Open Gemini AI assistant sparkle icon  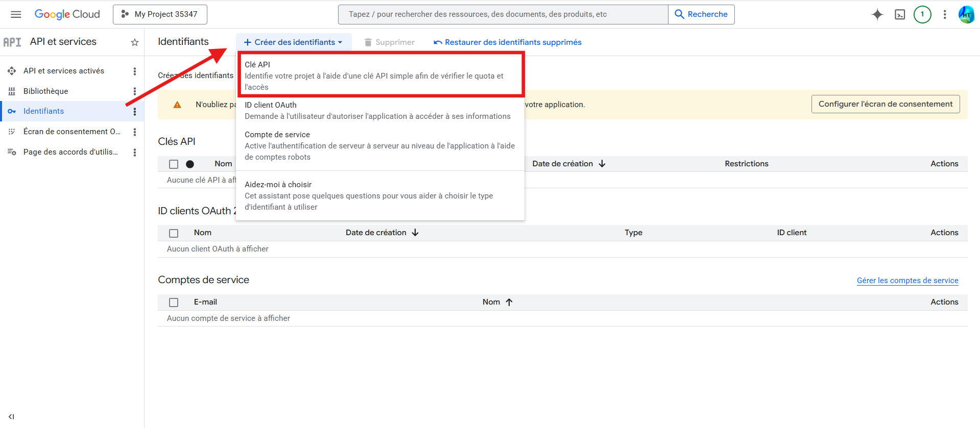(877, 14)
